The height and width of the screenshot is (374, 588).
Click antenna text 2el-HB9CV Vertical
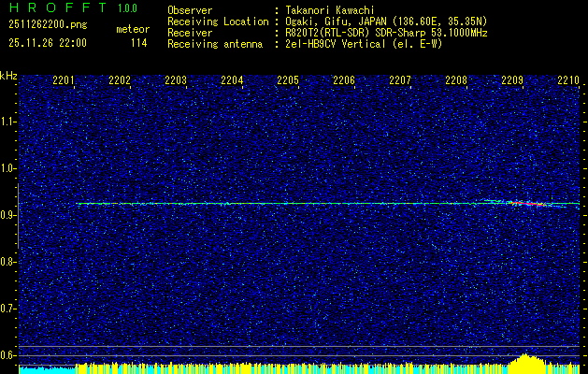(x=336, y=44)
